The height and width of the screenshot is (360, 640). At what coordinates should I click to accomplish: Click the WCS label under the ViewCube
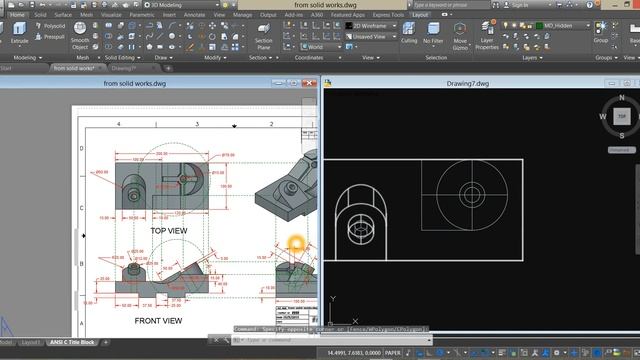tap(621, 150)
